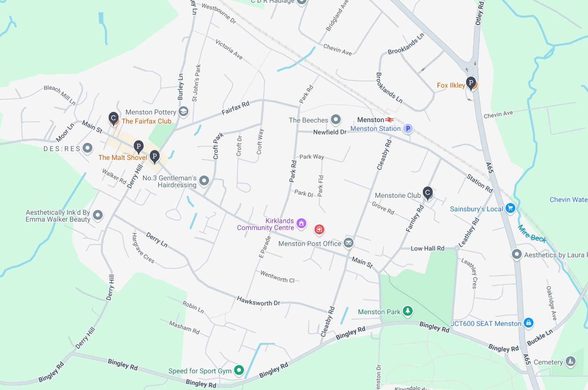This screenshot has height=390, width=588.
Task: Select the Menston Post Office mail pin
Action: (x=349, y=243)
